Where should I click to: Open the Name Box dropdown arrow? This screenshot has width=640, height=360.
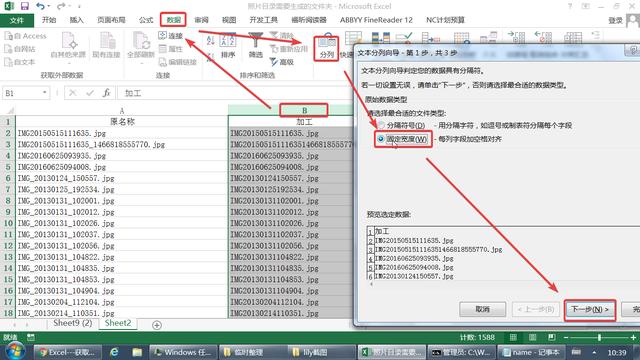(x=44, y=93)
